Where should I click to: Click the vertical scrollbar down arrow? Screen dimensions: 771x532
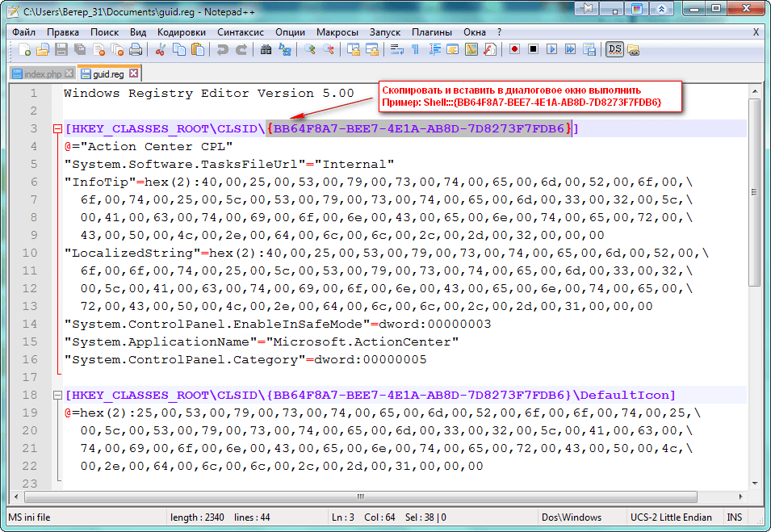tap(754, 482)
